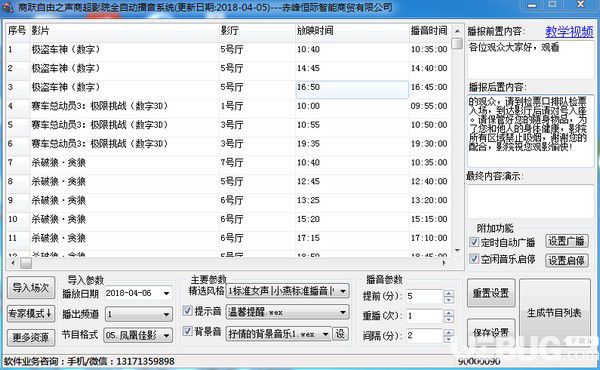Sort by 影厅 column header
The image size is (600, 370).
click(257, 31)
